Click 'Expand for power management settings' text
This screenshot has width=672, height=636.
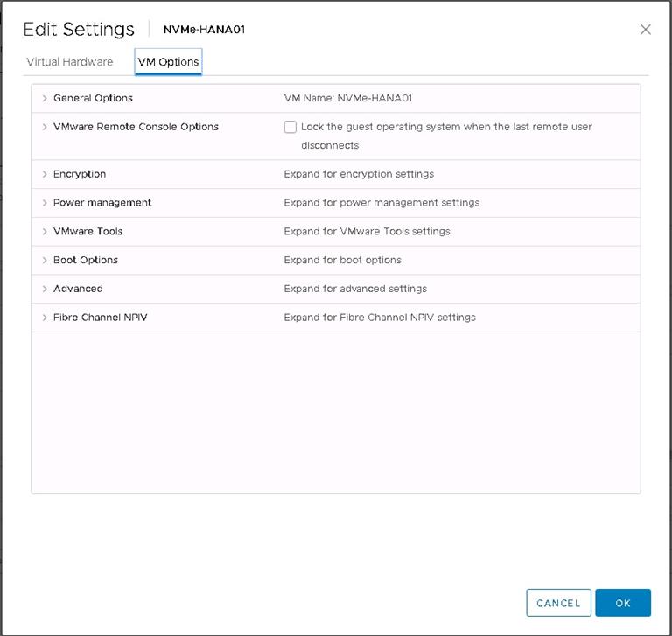pyautogui.click(x=381, y=203)
